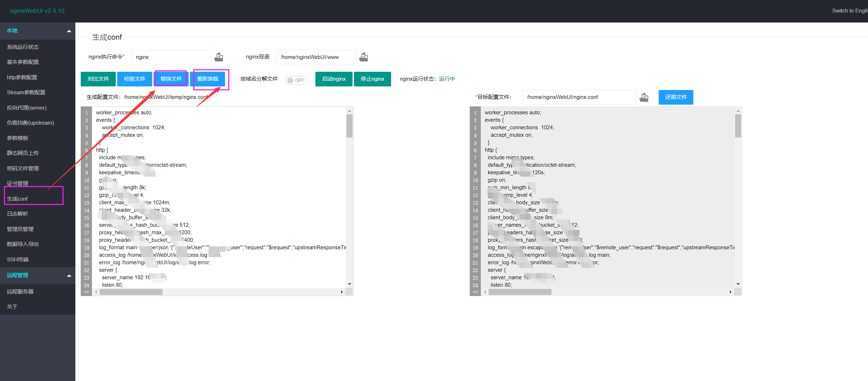Screen dimensions: 868x381
Task: Click the left editor horizontal scrollbar thumb
Action: point(131,292)
